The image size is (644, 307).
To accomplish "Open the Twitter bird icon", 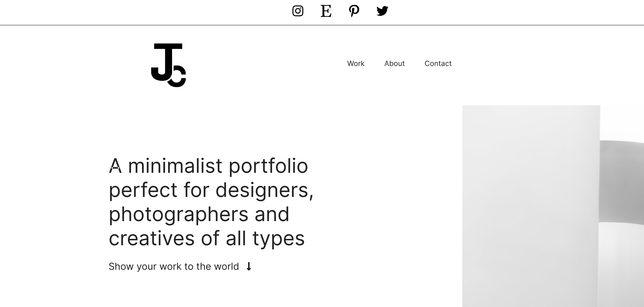I will 382,11.
